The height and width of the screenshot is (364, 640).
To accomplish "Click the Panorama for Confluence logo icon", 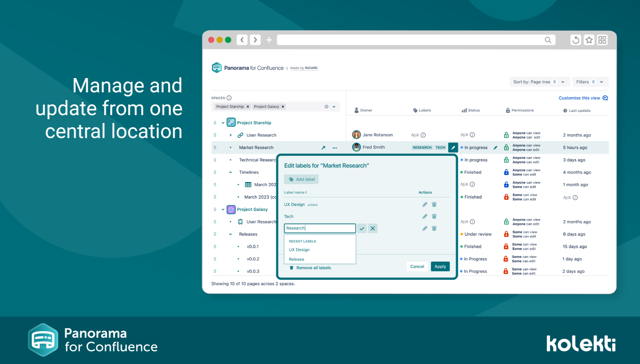I will [x=217, y=68].
